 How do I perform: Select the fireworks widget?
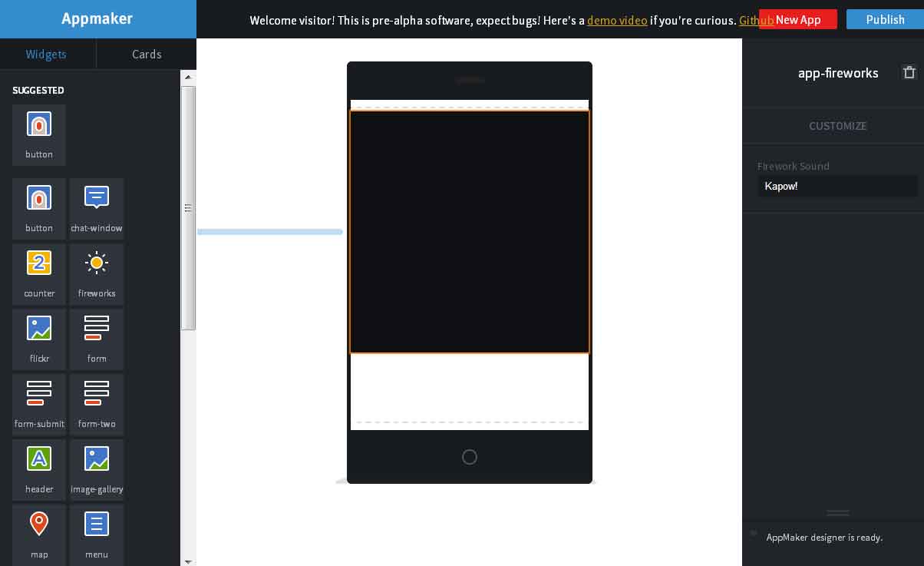tap(97, 273)
